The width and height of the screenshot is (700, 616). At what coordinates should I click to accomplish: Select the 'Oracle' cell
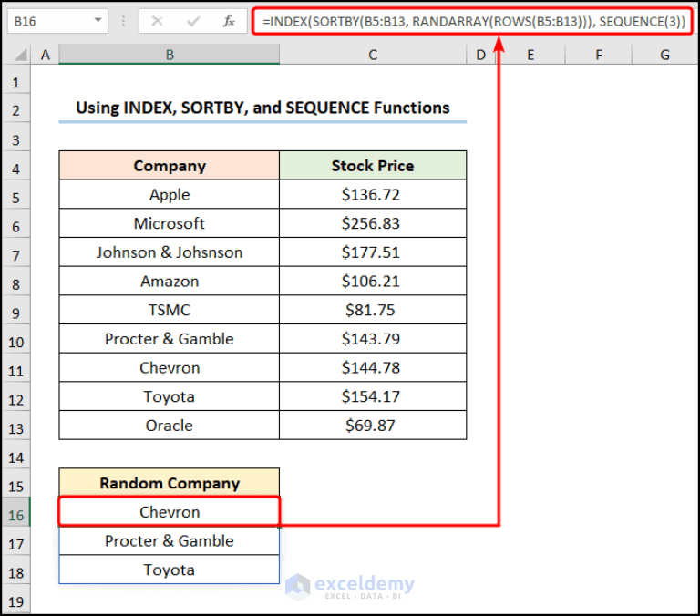coord(170,426)
